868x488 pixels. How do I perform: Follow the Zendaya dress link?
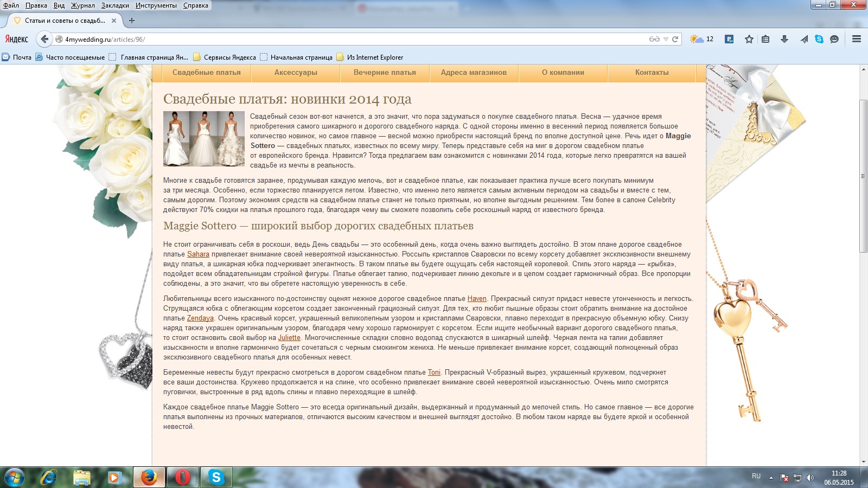(200, 318)
